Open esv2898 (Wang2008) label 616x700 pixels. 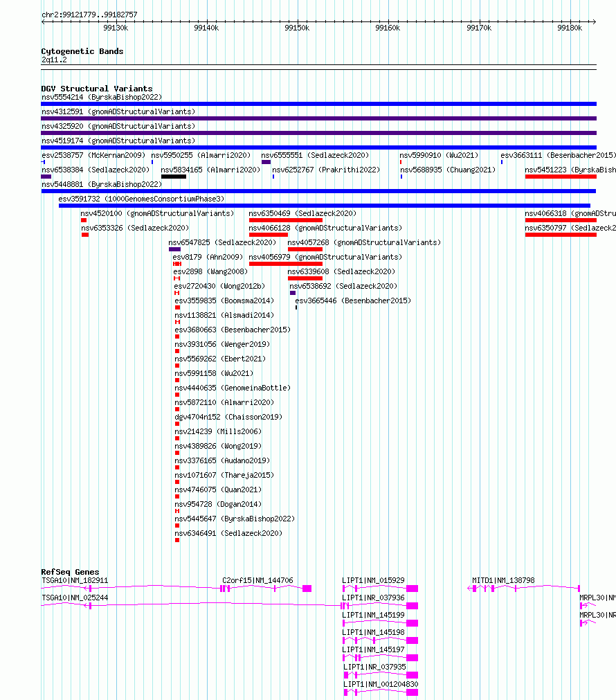[x=210, y=271]
